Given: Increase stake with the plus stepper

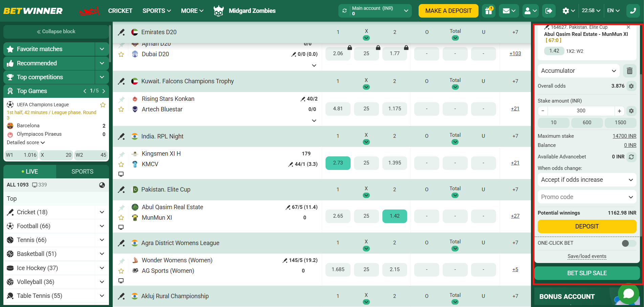Looking at the screenshot, I should 619,111.
